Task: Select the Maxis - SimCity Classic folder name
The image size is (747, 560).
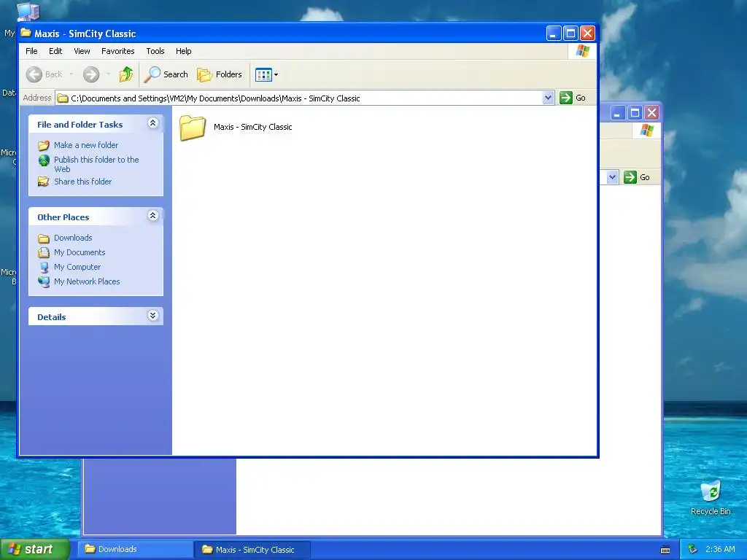Action: tap(252, 127)
